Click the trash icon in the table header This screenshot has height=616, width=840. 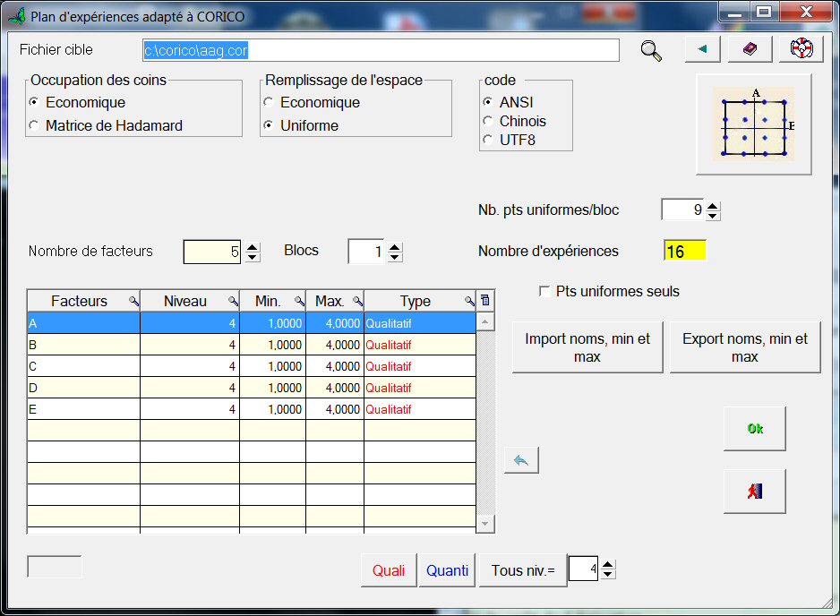485,301
